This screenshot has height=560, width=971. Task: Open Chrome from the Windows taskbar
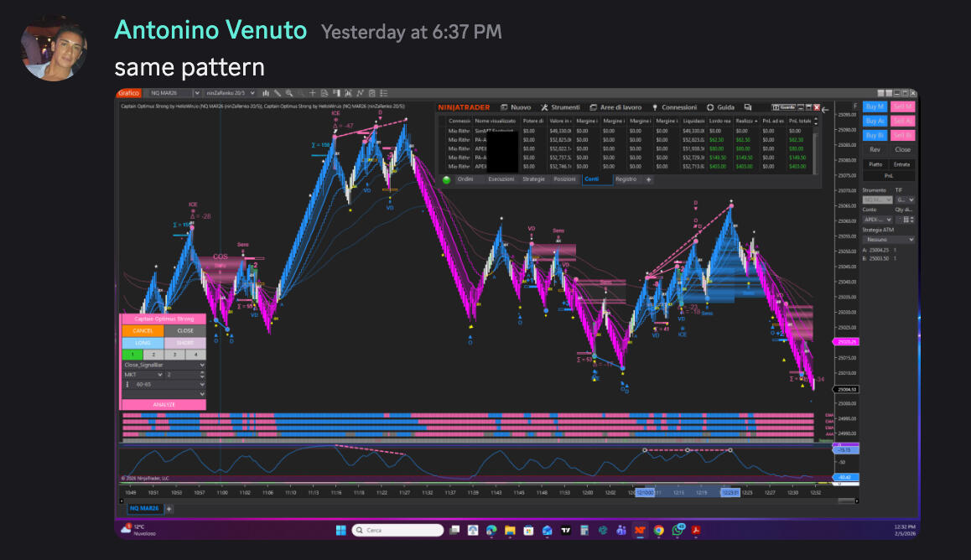(x=659, y=530)
